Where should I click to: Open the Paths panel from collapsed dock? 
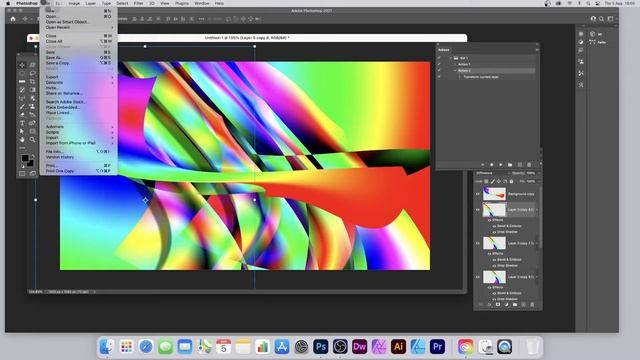[x=598, y=42]
